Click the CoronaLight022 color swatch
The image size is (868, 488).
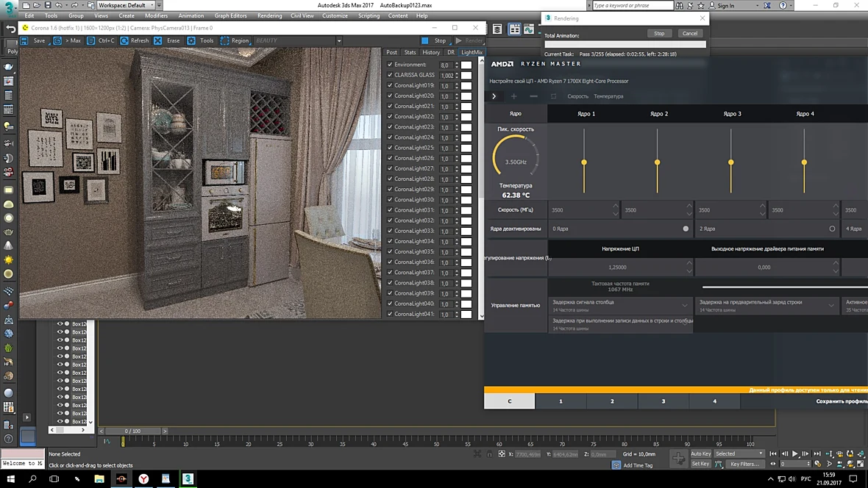[466, 117]
